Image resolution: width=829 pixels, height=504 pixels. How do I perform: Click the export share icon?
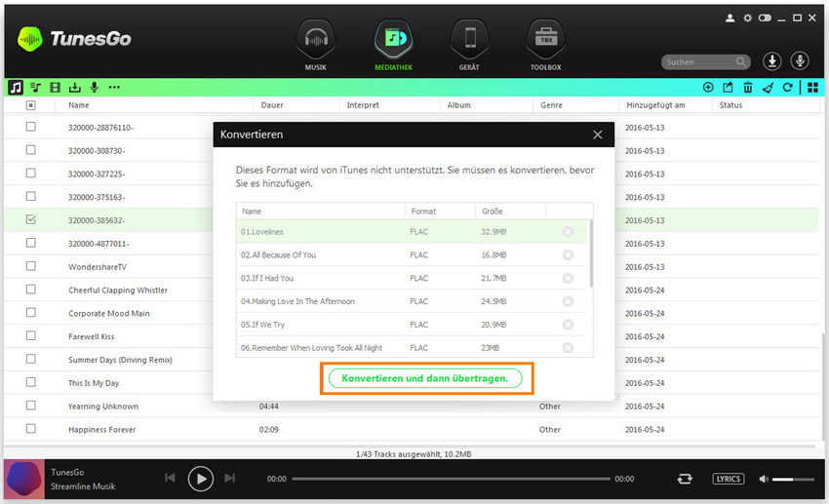click(x=728, y=88)
